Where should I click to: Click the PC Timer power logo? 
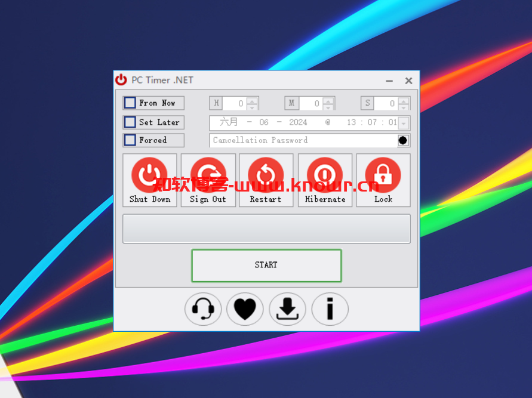pyautogui.click(x=121, y=80)
